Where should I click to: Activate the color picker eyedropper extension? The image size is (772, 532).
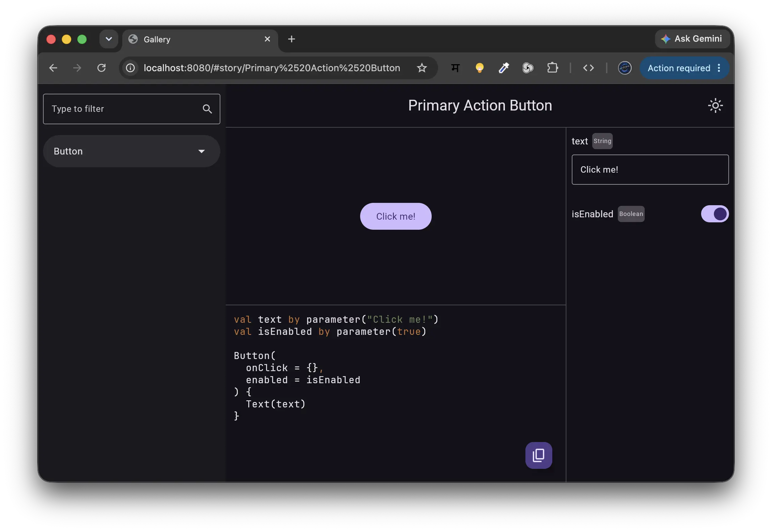[504, 68]
